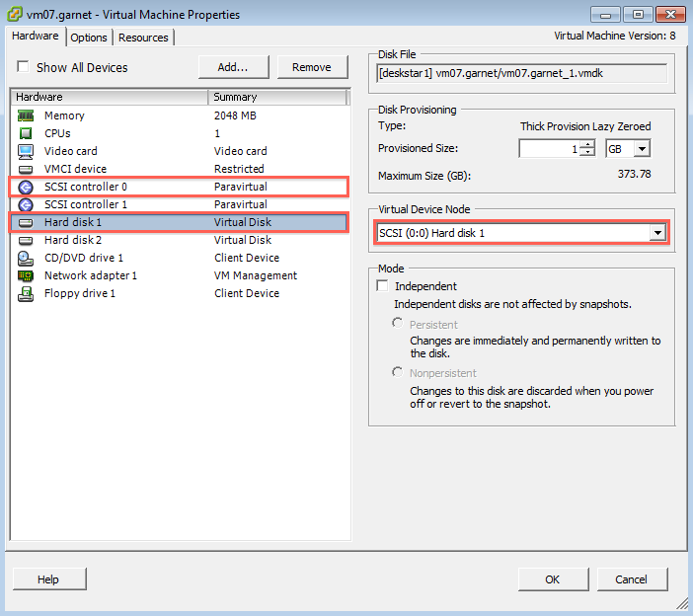Select the Nonpersistent radio button
The image size is (693, 616).
point(397,372)
